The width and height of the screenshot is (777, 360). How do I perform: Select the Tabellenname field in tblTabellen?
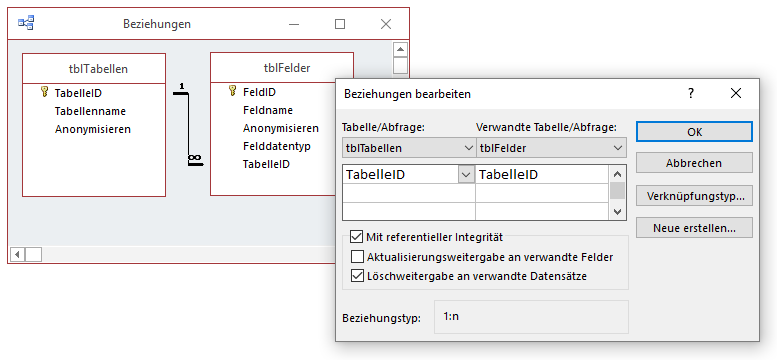click(90, 111)
